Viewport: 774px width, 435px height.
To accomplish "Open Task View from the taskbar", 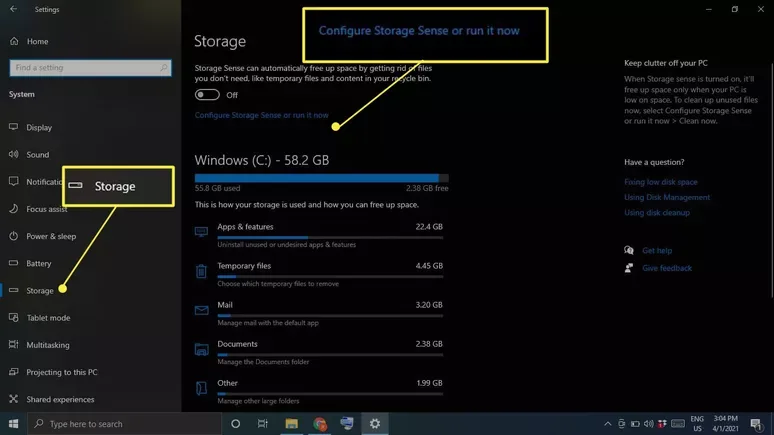I will (262, 424).
